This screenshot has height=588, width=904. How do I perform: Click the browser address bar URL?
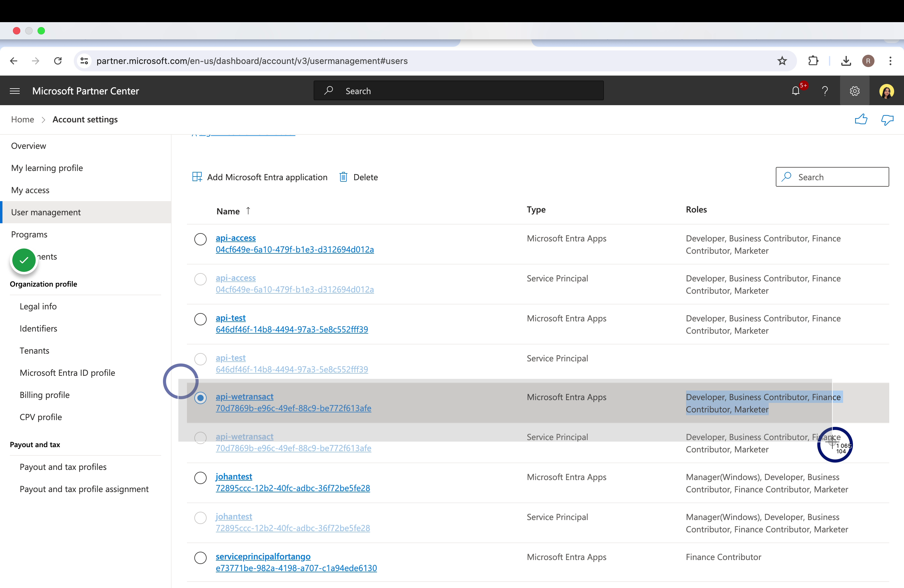click(252, 61)
